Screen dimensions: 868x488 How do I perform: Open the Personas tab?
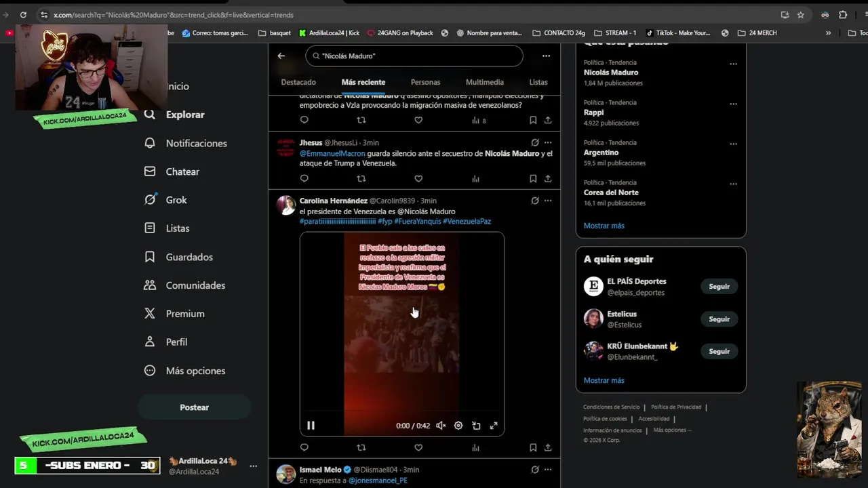coord(425,82)
